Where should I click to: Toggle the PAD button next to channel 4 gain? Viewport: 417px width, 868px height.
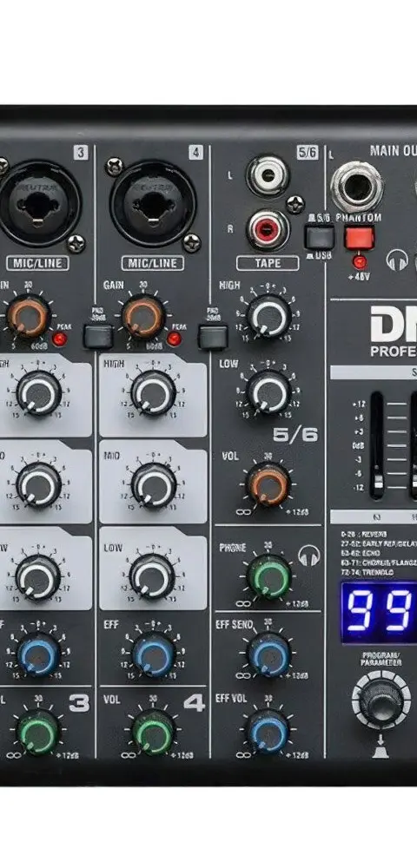[x=213, y=337]
